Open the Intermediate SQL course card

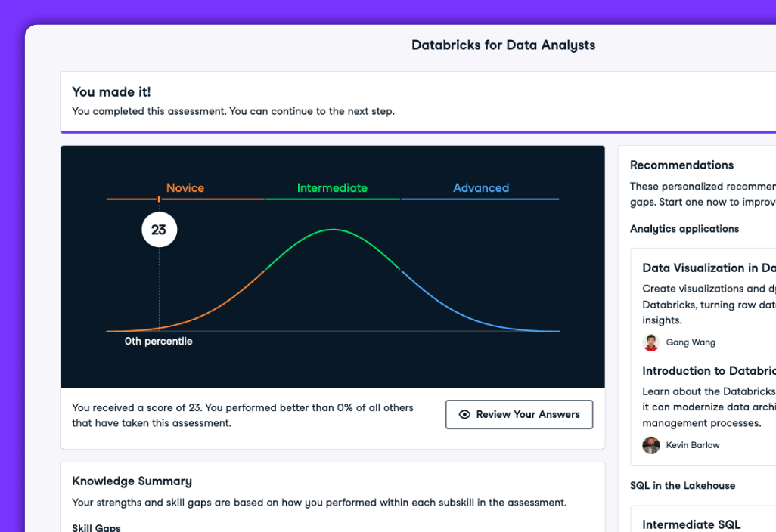(691, 524)
